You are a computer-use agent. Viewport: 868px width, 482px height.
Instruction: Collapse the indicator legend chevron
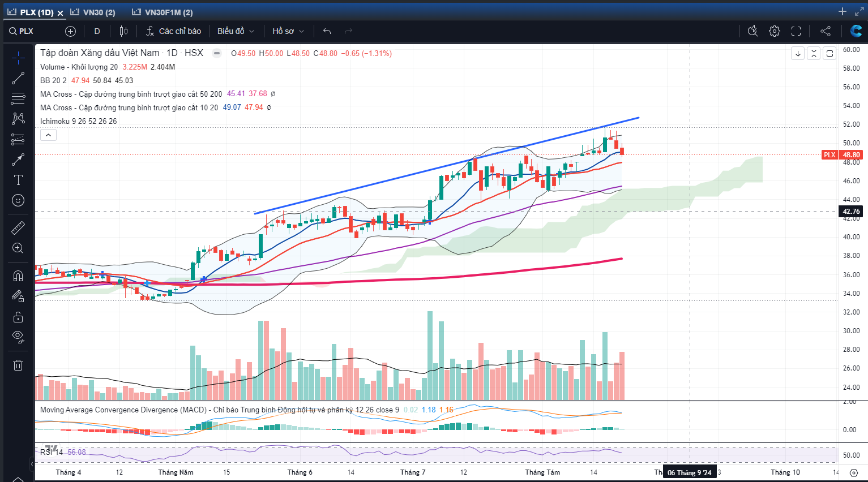(49, 135)
